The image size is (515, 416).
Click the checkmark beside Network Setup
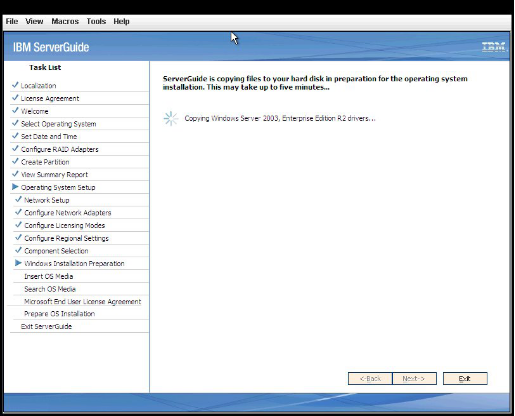point(18,199)
